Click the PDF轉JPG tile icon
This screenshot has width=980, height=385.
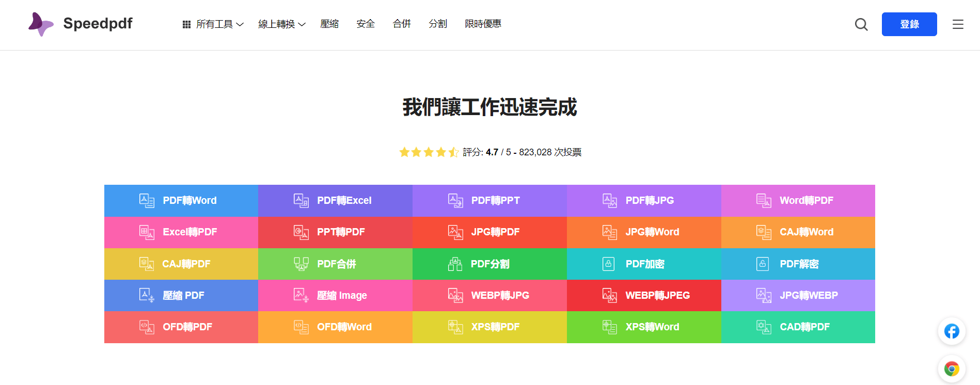coord(610,201)
